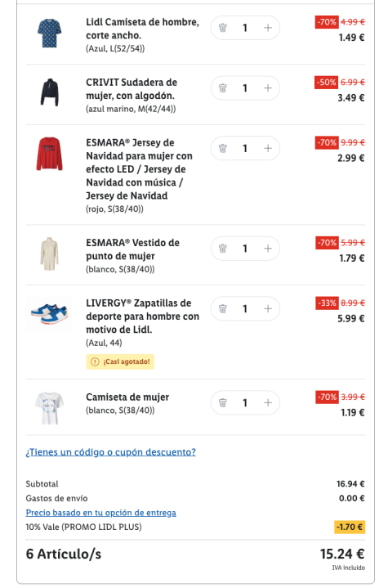The image size is (388, 588).
Task: Remove the Lidl Camiseta de hombre item
Action: 223,28
